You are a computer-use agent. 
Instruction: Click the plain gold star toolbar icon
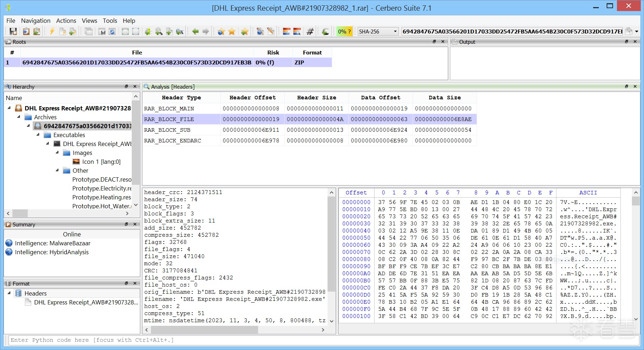[x=232, y=32]
